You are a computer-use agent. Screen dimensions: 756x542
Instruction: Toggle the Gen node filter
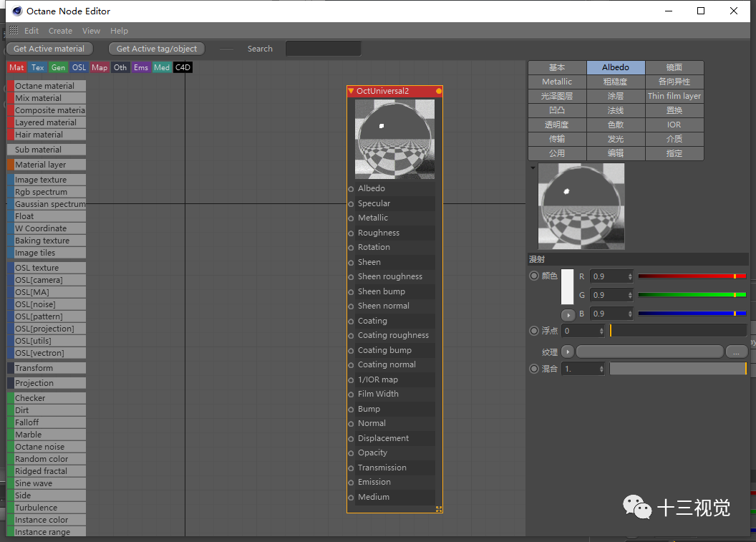[x=58, y=67]
